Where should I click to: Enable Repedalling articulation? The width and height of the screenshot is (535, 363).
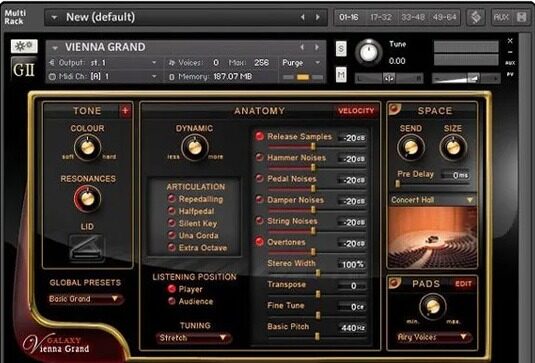tap(172, 199)
